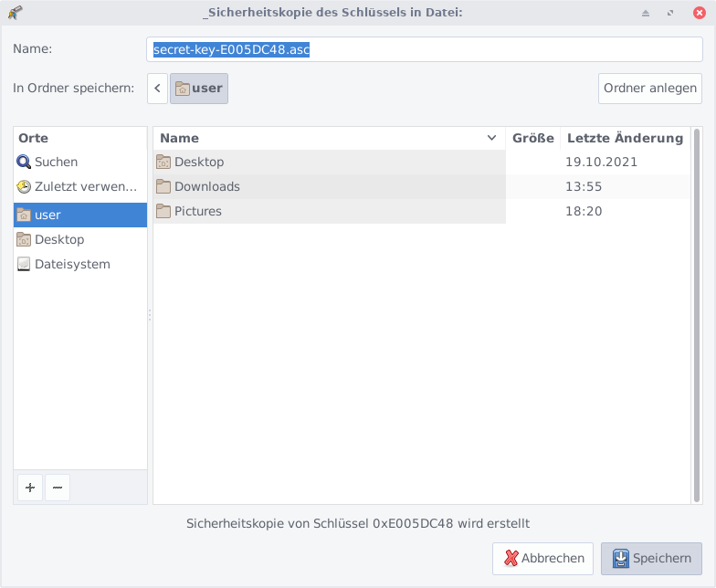Click the minus icon to remove bookmark
This screenshot has height=588, width=716.
(57, 488)
